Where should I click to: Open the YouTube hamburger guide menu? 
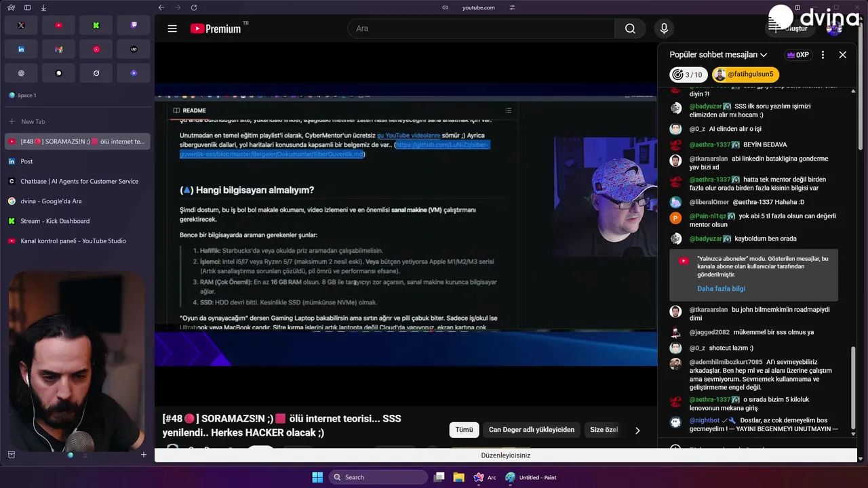(172, 28)
